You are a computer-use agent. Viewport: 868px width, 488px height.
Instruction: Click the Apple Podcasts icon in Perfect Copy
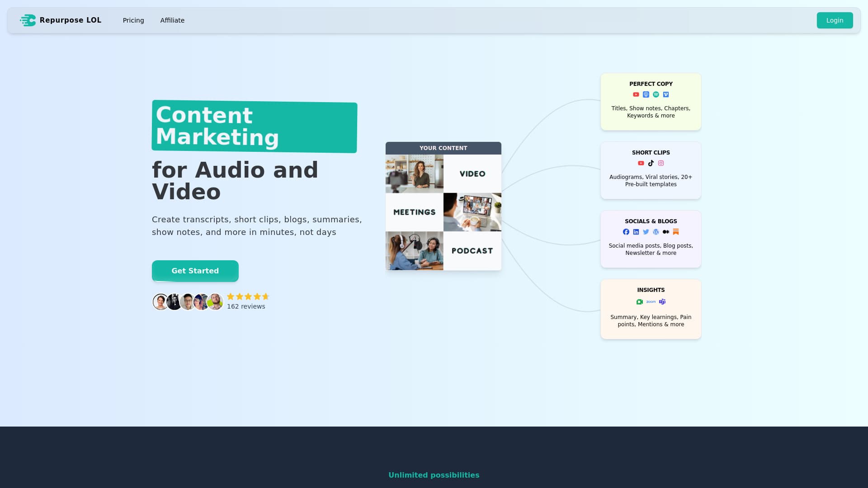pyautogui.click(x=646, y=94)
